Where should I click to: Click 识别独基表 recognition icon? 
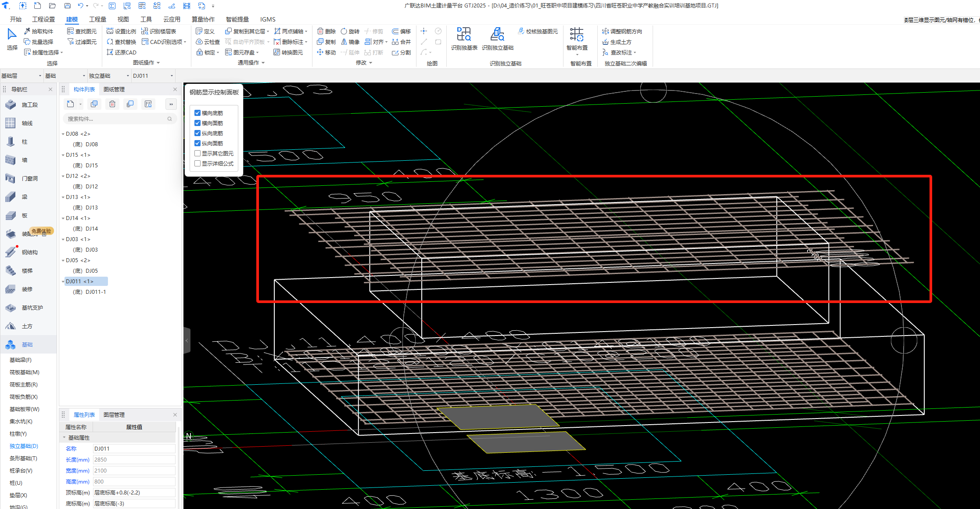[464, 34]
